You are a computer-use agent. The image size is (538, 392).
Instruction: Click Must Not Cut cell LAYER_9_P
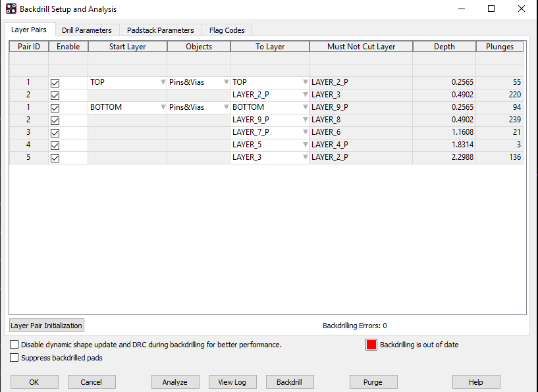361,107
